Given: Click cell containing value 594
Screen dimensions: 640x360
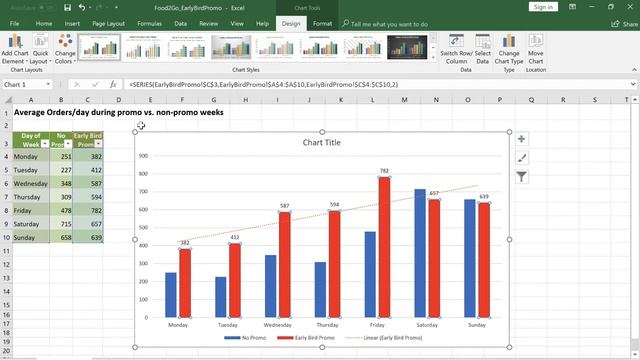Looking at the screenshot, I should point(88,197).
